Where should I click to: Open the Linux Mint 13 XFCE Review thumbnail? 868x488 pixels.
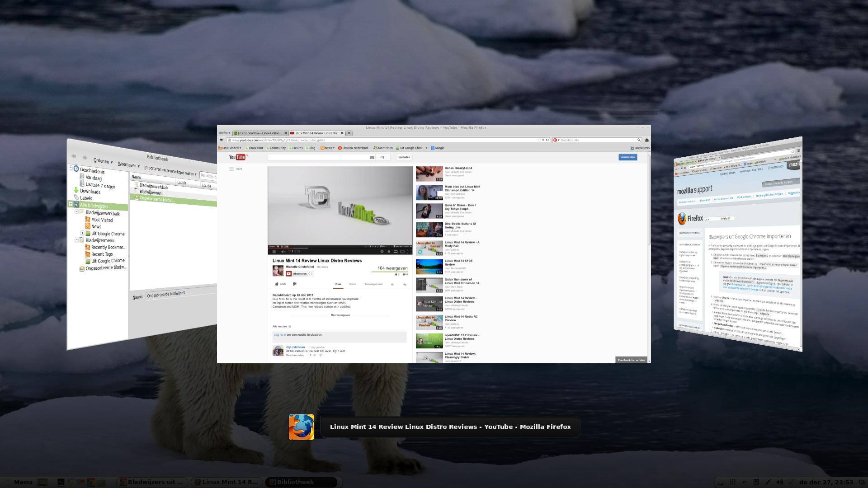[429, 267]
